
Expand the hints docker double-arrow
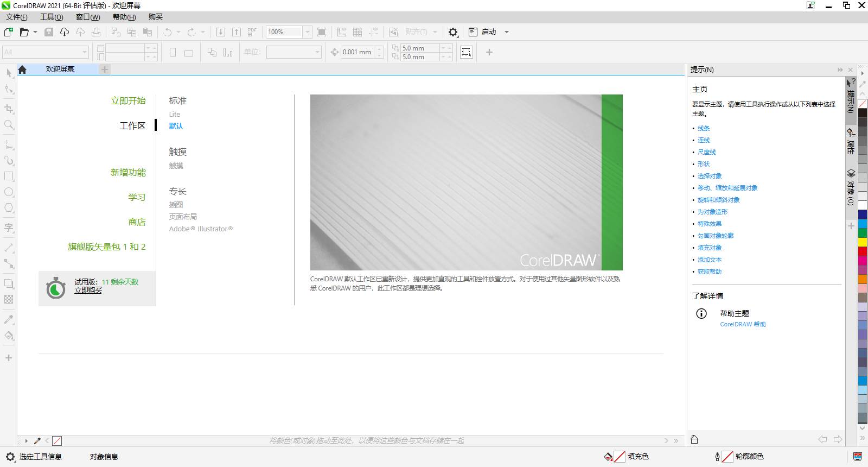[x=840, y=70]
